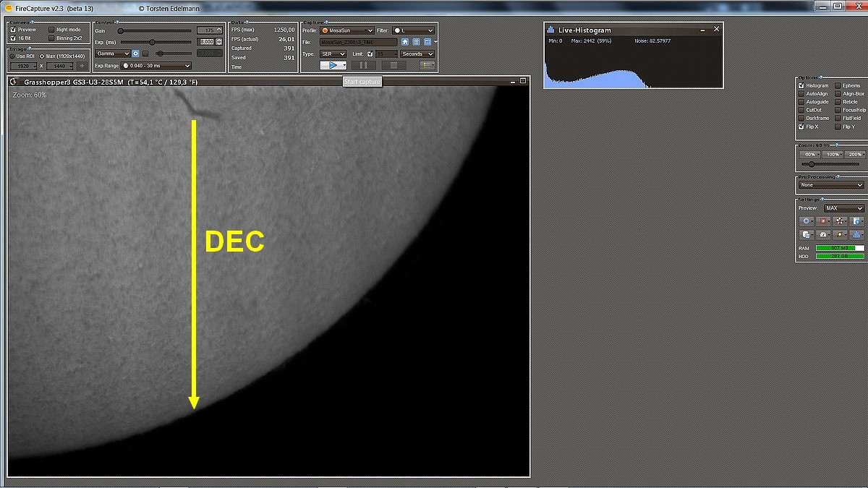The height and width of the screenshot is (488, 868).
Task: Open the color palette settings icon
Action: click(841, 221)
